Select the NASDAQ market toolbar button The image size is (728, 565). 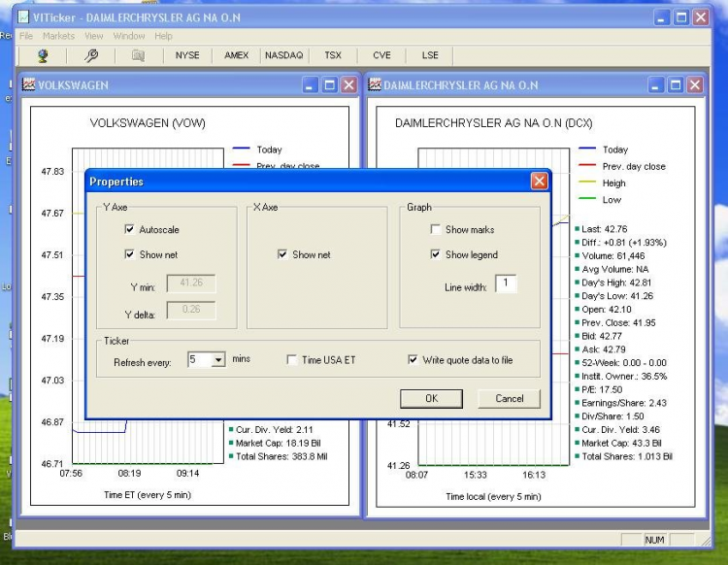point(284,55)
